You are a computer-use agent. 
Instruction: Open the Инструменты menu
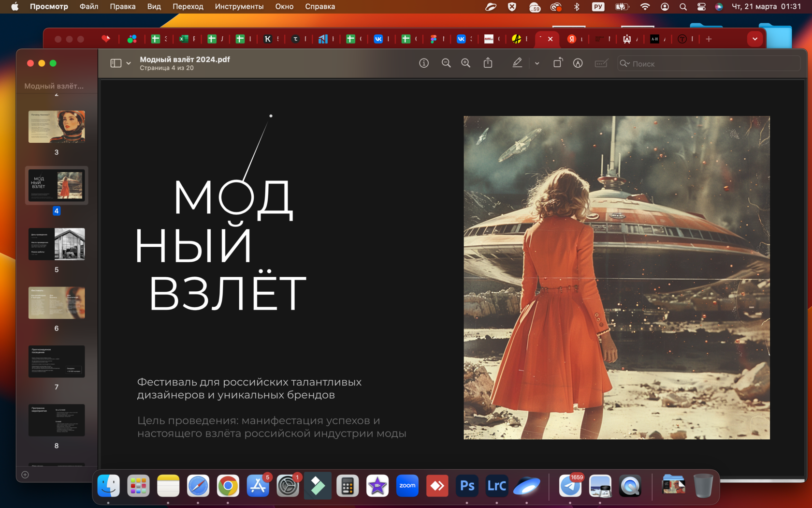[x=239, y=7]
